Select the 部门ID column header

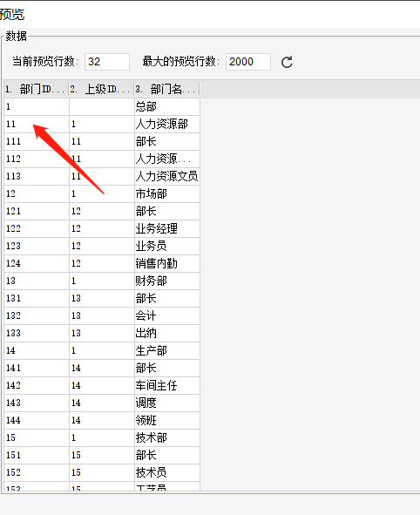coord(37,89)
